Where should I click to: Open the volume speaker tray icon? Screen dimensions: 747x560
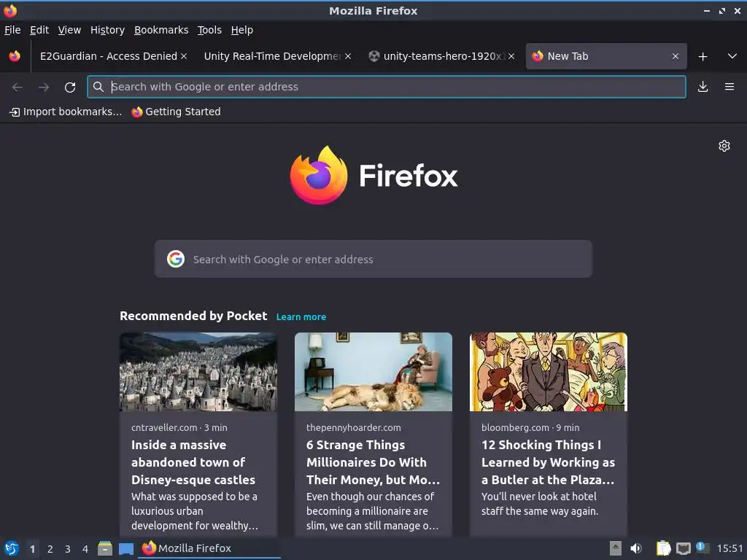[x=636, y=548]
